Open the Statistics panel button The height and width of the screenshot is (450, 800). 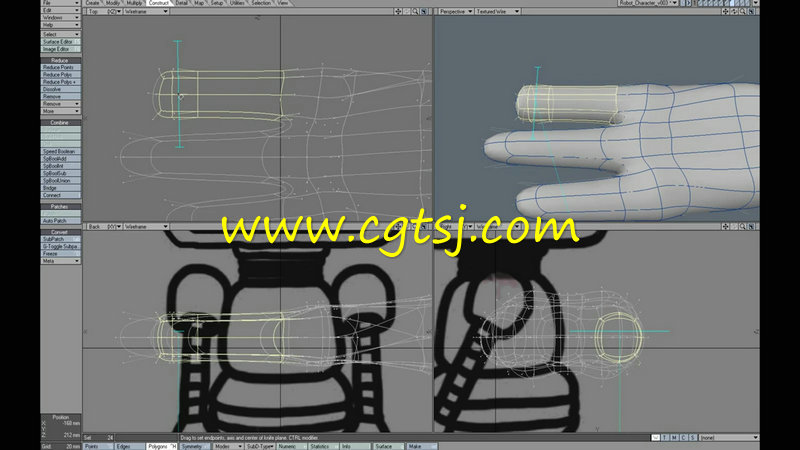pyautogui.click(x=324, y=446)
